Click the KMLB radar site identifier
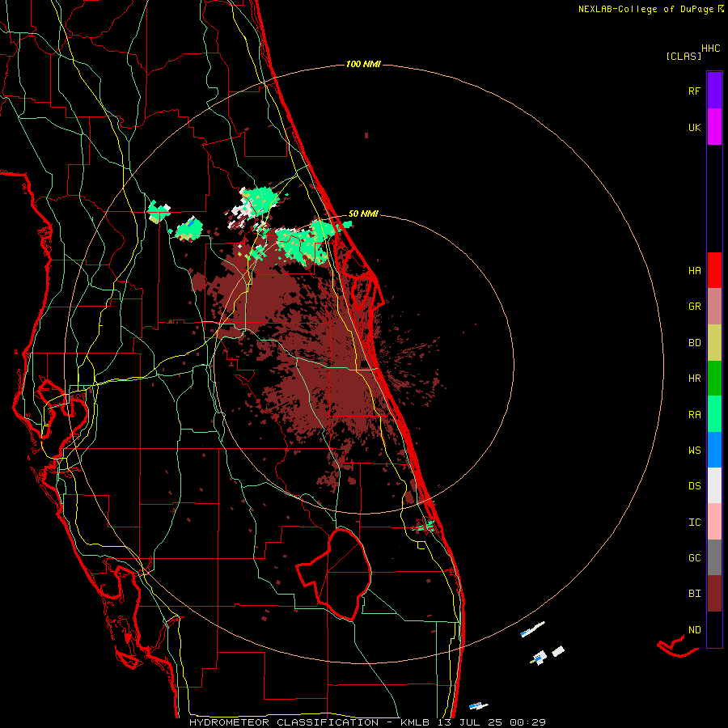Image resolution: width=728 pixels, height=728 pixels. (x=415, y=722)
